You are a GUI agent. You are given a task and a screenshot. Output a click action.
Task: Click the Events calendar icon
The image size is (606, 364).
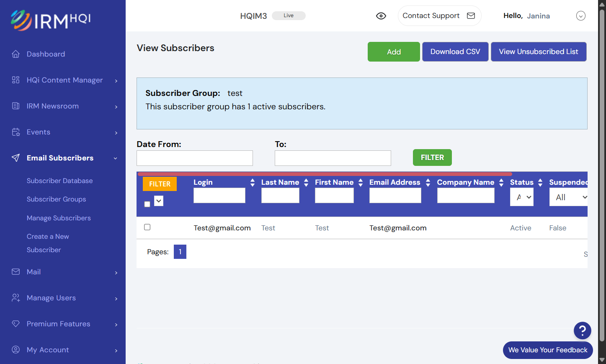[16, 132]
